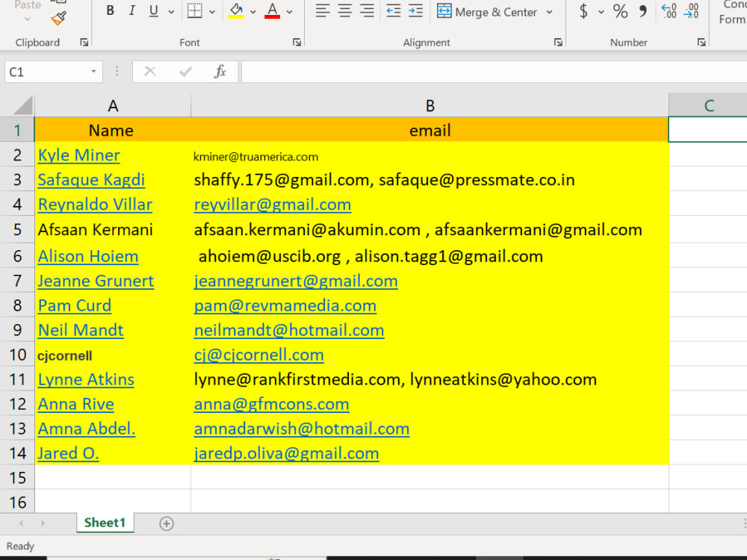Viewport: 747px width, 560px height.
Task: Open Lynne Atkins hyperlink
Action: [x=86, y=379]
